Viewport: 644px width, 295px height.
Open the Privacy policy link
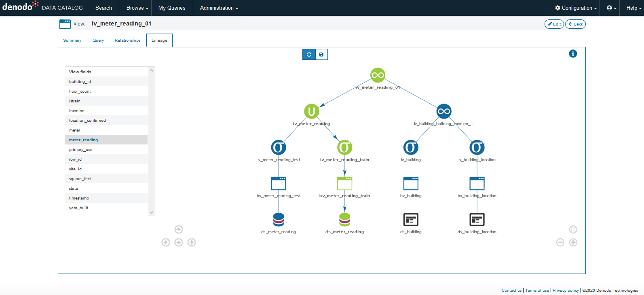[566, 290]
